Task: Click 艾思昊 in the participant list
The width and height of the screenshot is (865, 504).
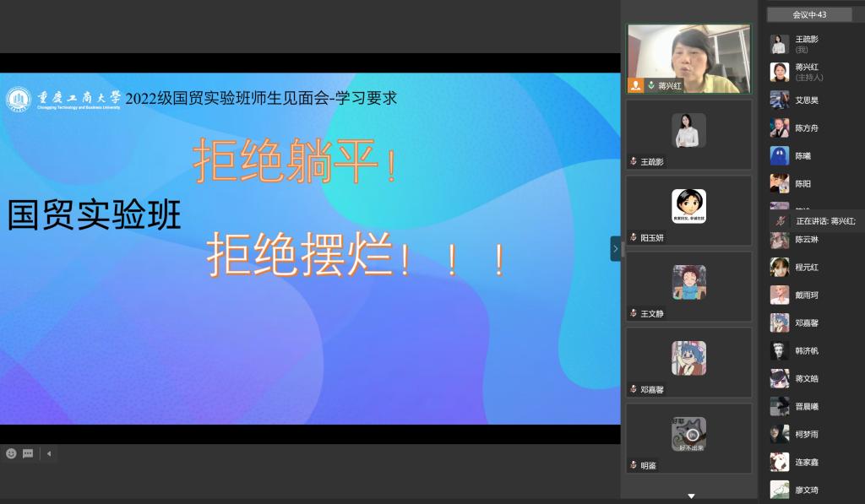Action: (x=806, y=100)
